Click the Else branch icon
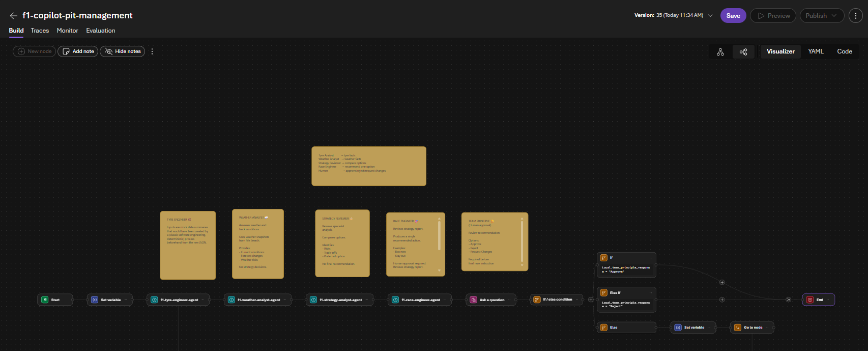Image resolution: width=868 pixels, height=351 pixels. 604,328
